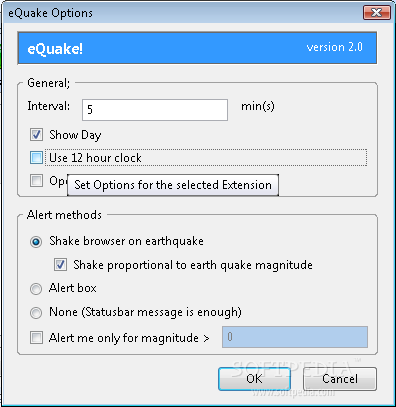The image size is (396, 407).
Task: Confirm settings with the OK button
Action: point(254,379)
